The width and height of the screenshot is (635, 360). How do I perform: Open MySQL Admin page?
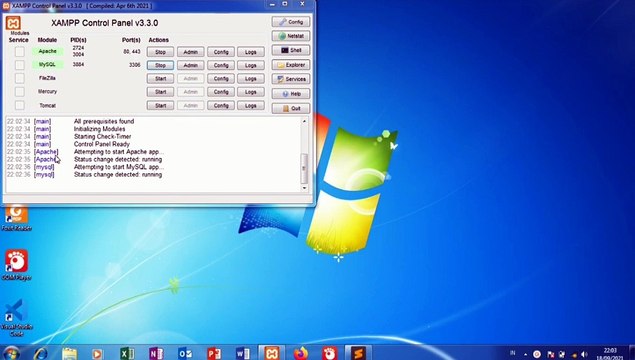click(190, 65)
